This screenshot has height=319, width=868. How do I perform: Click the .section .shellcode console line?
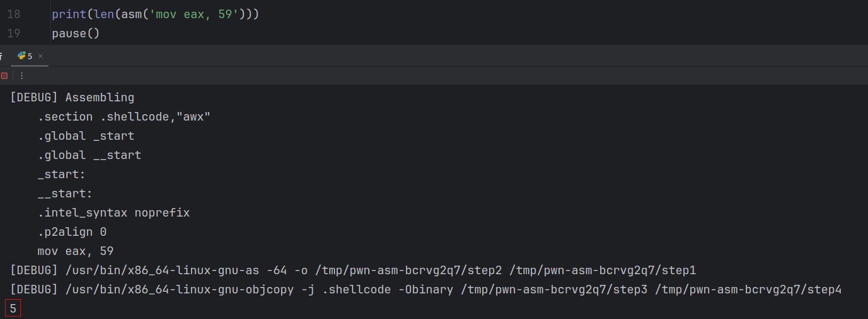click(124, 116)
